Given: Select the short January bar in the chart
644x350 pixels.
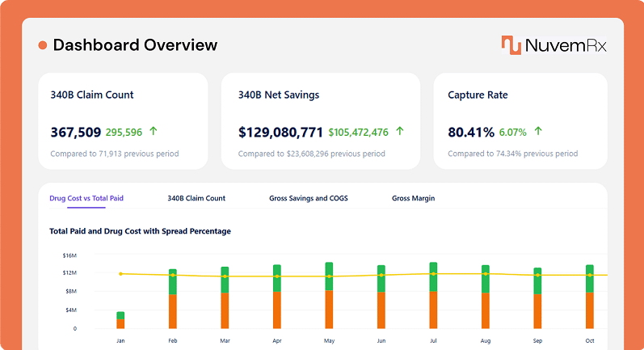Looking at the screenshot, I should coord(120,321).
